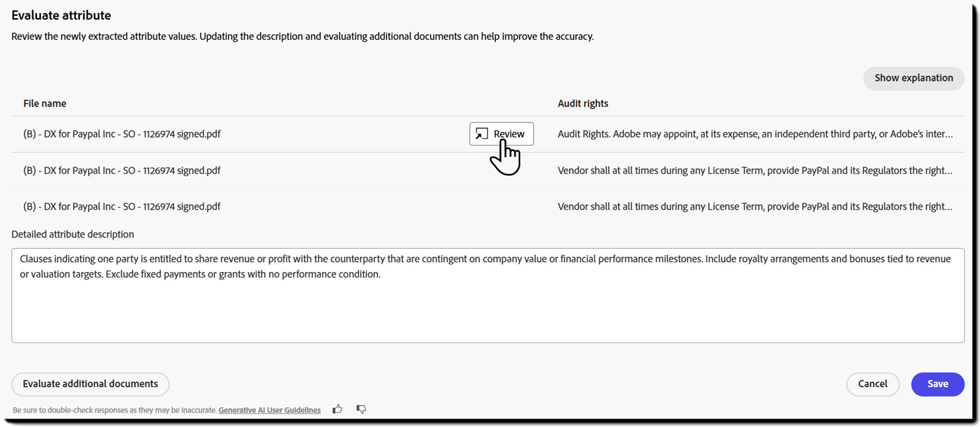Click the pop-out icon inside the Review button
The height and width of the screenshot is (427, 980).
[481, 134]
